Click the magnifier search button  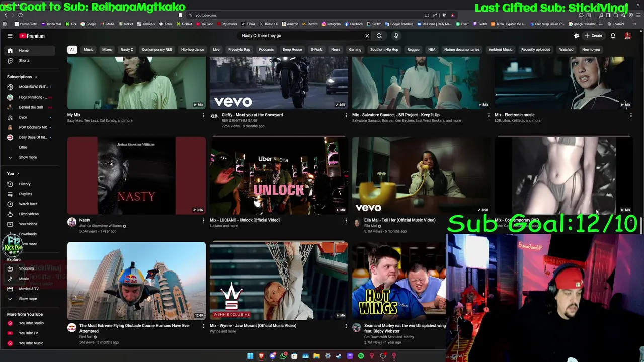coord(379,36)
